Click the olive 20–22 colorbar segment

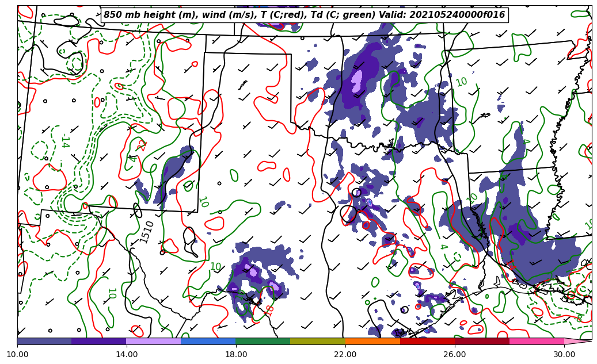[318, 341]
